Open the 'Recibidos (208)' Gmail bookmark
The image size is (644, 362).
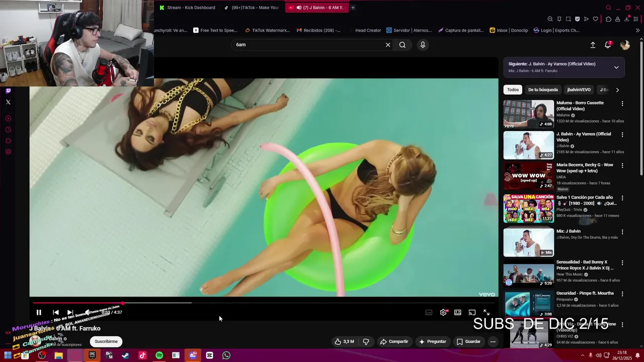tap(318, 30)
